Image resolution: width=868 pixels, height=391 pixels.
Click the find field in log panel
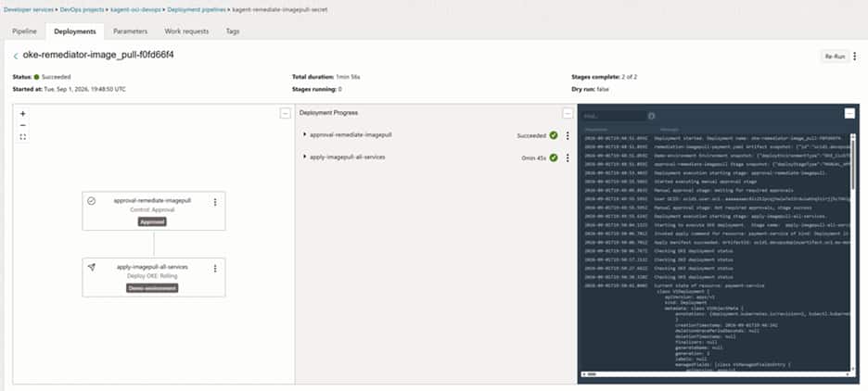click(614, 116)
